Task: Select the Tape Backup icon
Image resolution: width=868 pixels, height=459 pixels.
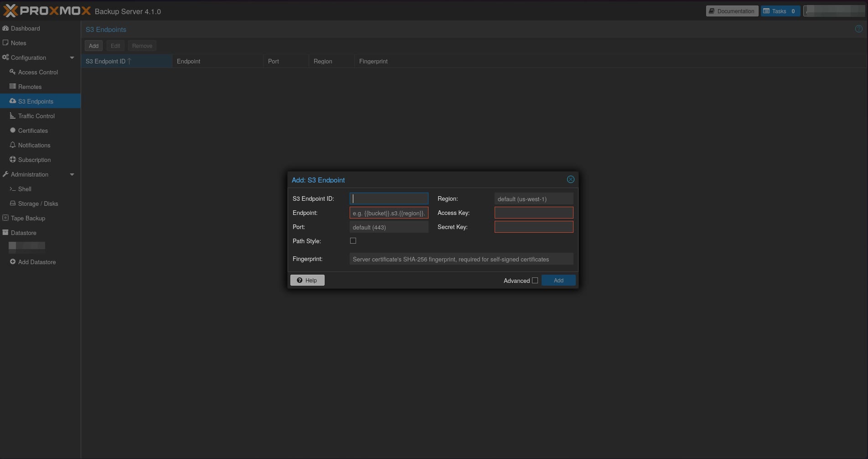Action: 5,218
